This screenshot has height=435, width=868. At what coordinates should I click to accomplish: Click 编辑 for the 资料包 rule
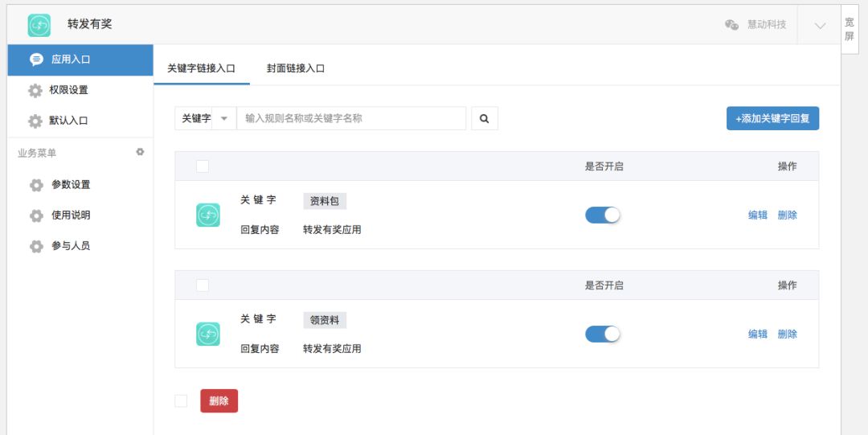click(758, 215)
